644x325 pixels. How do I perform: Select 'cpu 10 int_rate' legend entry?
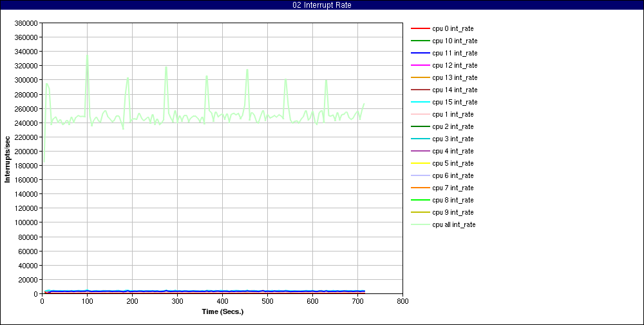(444, 41)
